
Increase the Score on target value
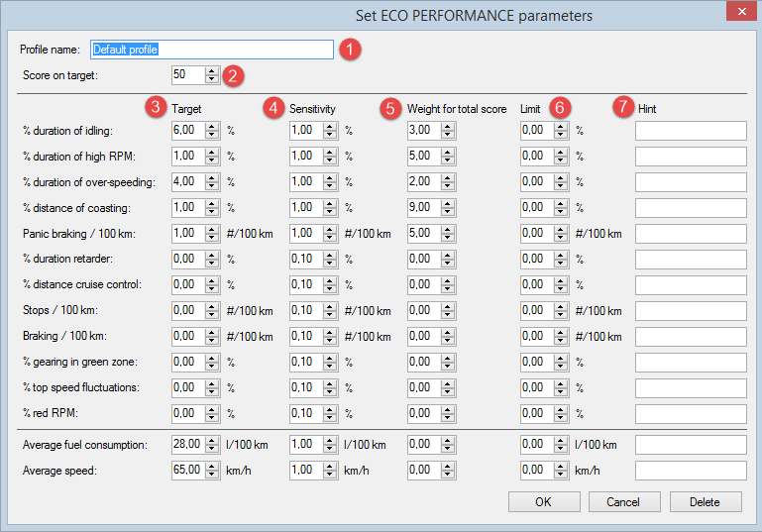coord(212,70)
